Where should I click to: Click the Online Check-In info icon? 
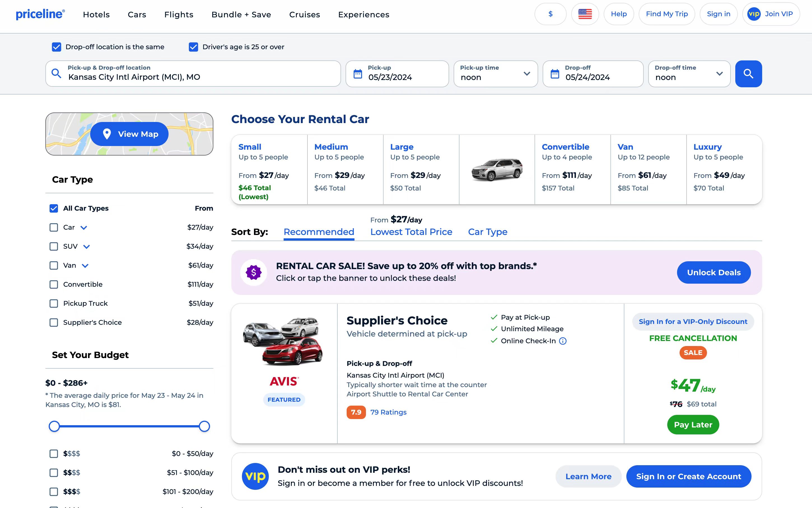pyautogui.click(x=563, y=341)
